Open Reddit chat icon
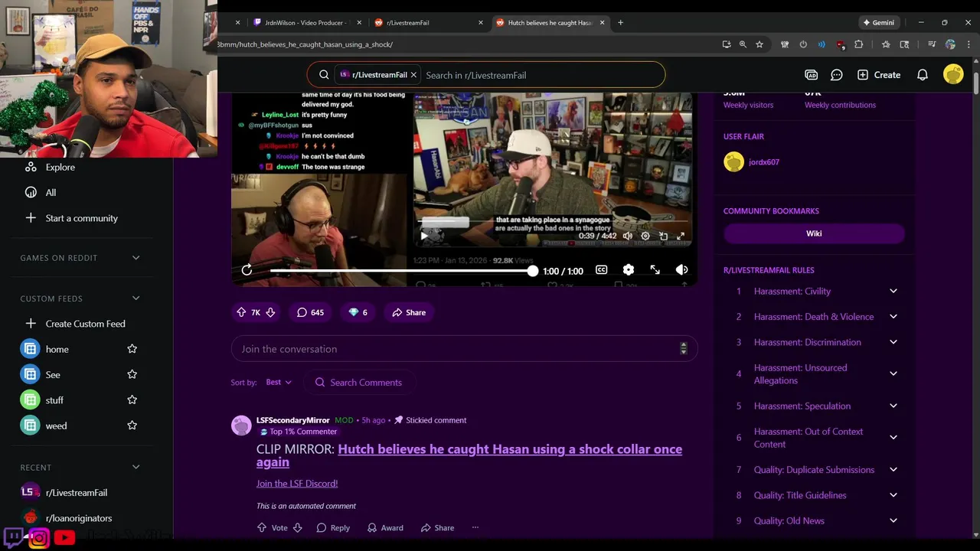 point(837,75)
